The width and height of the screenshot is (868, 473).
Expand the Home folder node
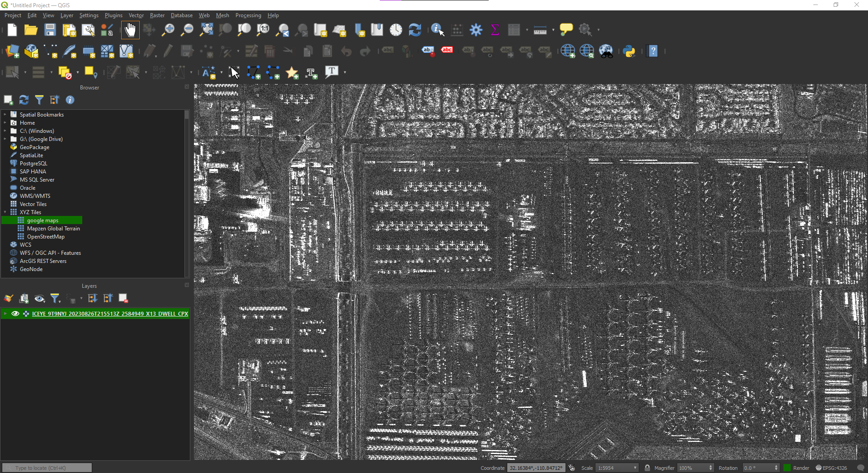(5, 123)
